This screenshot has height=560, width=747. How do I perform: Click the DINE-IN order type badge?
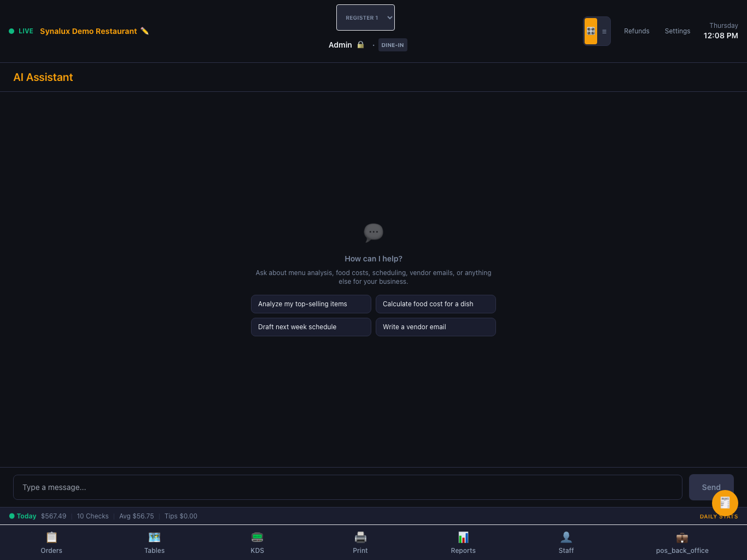click(393, 45)
